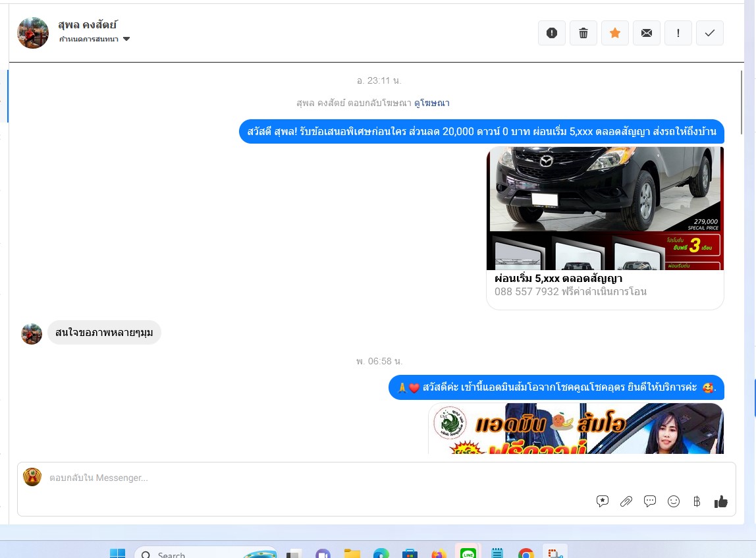Launch Firefox from taskbar
The width and height of the screenshot is (756, 558).
pyautogui.click(x=439, y=553)
